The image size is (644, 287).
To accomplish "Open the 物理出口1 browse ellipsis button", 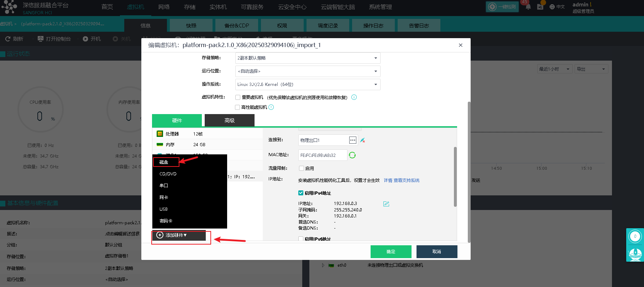I will tap(352, 140).
